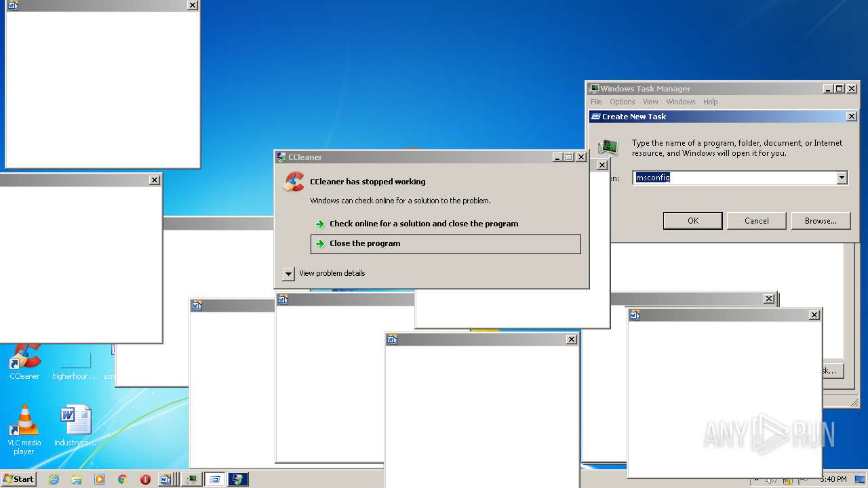The height and width of the screenshot is (488, 868).
Task: Click the 5:40 PM clock
Action: point(833,479)
